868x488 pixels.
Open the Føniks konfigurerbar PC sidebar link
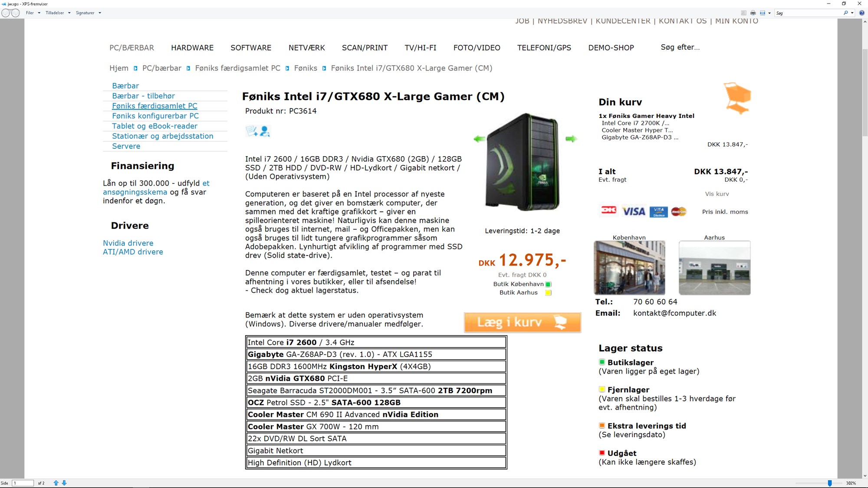coord(155,116)
